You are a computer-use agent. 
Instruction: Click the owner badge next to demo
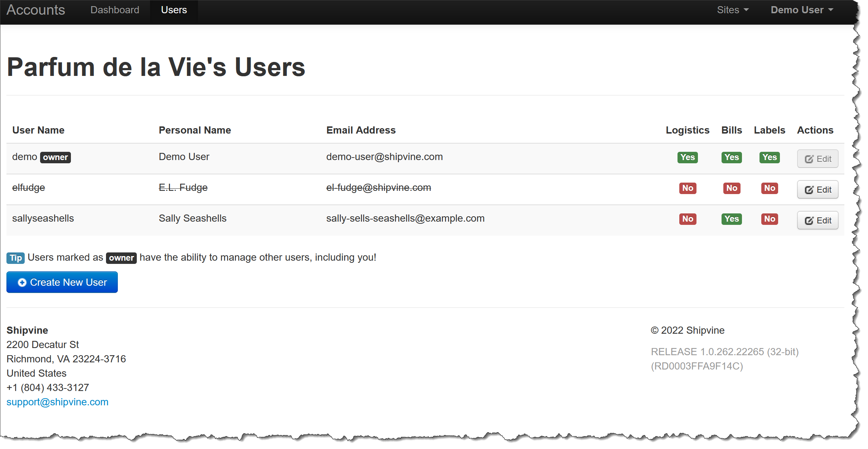(55, 157)
